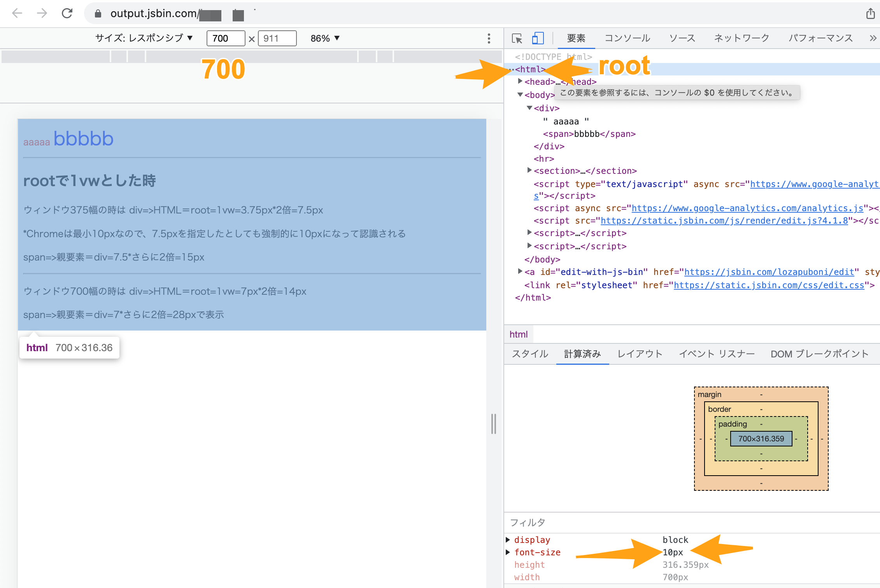The width and height of the screenshot is (880, 588).
Task: Open the レイアウト tab
Action: 640,354
